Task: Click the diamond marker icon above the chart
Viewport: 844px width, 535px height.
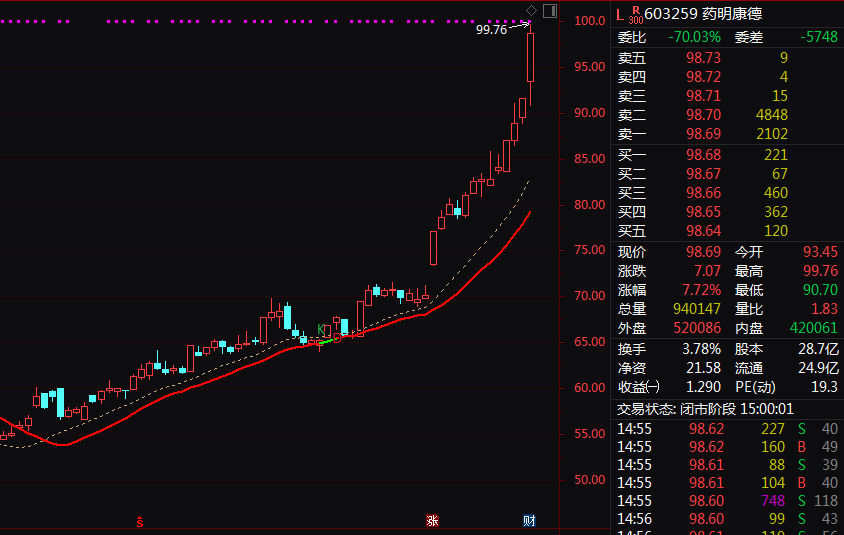Action: coord(531,11)
